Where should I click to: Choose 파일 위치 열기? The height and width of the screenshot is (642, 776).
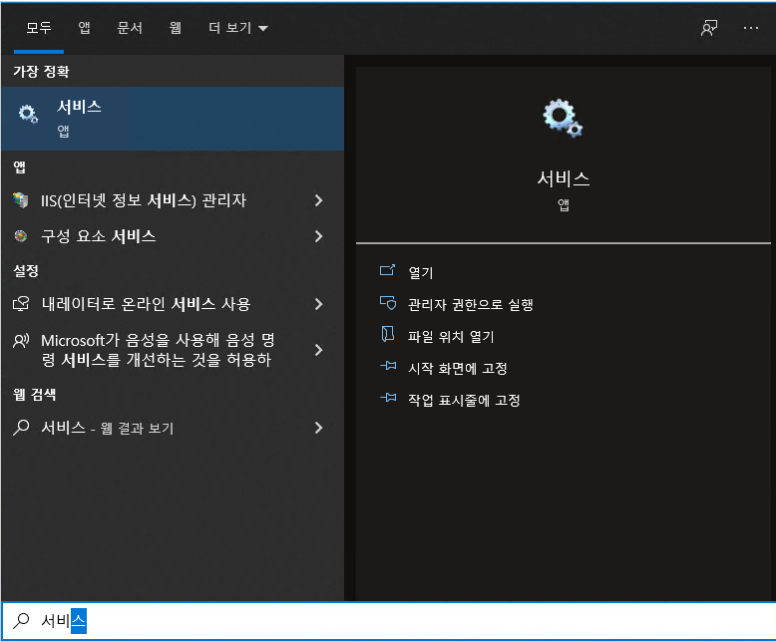(x=451, y=336)
